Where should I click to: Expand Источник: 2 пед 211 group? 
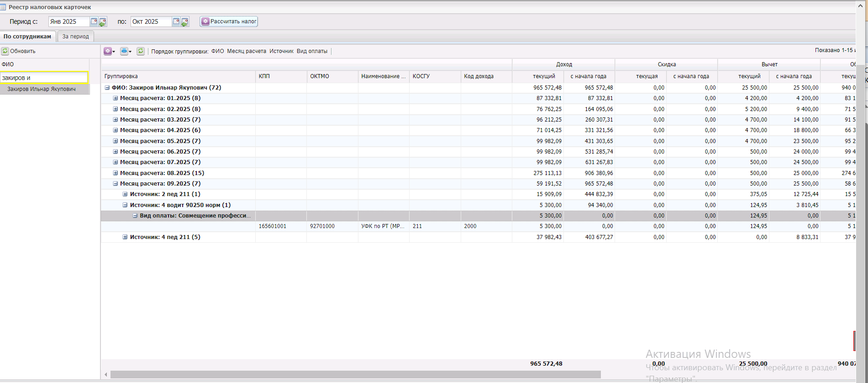125,194
